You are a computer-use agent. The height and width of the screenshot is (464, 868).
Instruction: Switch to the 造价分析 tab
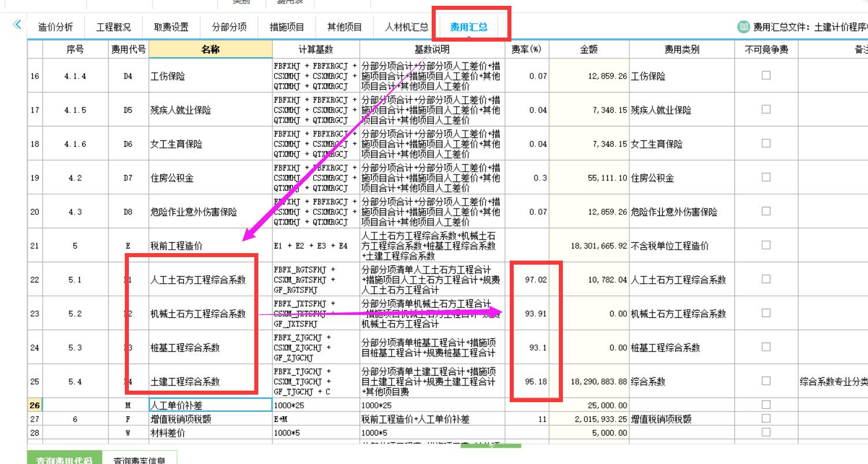(55, 27)
